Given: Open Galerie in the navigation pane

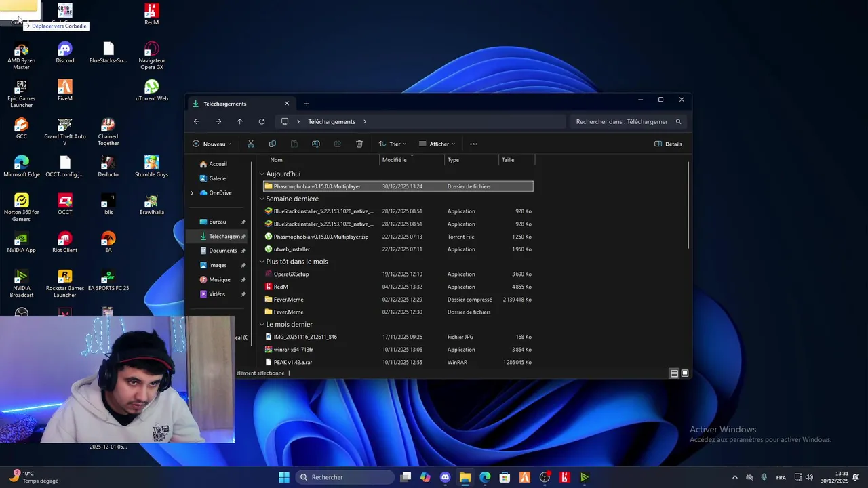Looking at the screenshot, I should pyautogui.click(x=217, y=178).
